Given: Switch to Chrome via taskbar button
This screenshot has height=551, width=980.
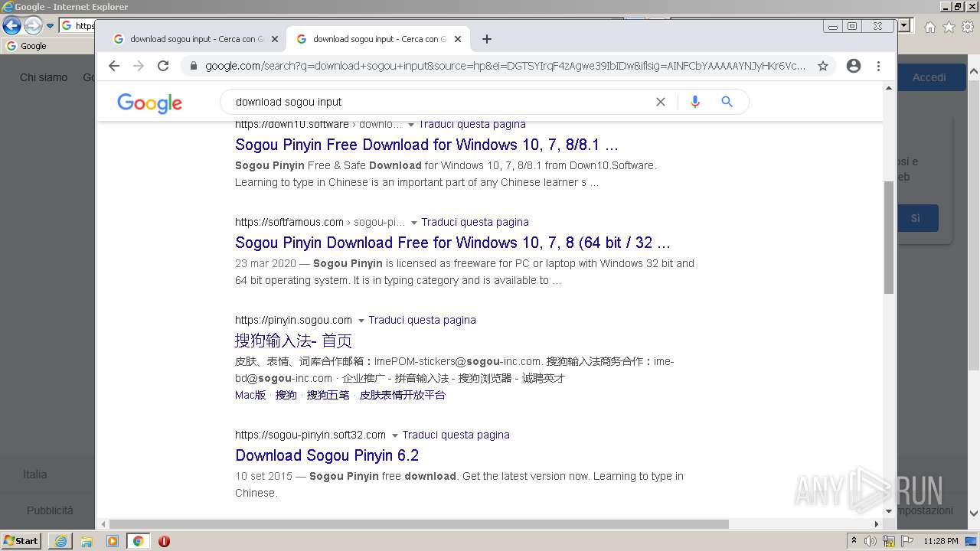Looking at the screenshot, I should pyautogui.click(x=139, y=541).
